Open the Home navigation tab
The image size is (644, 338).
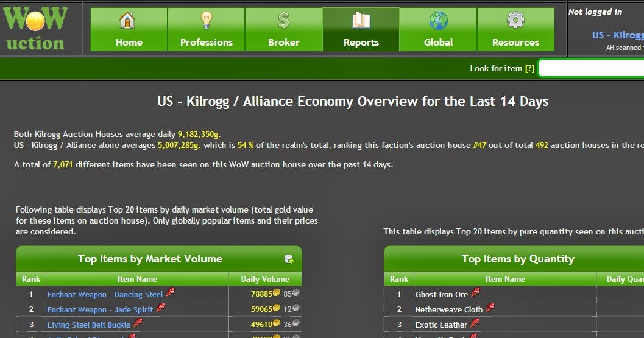pos(129,29)
